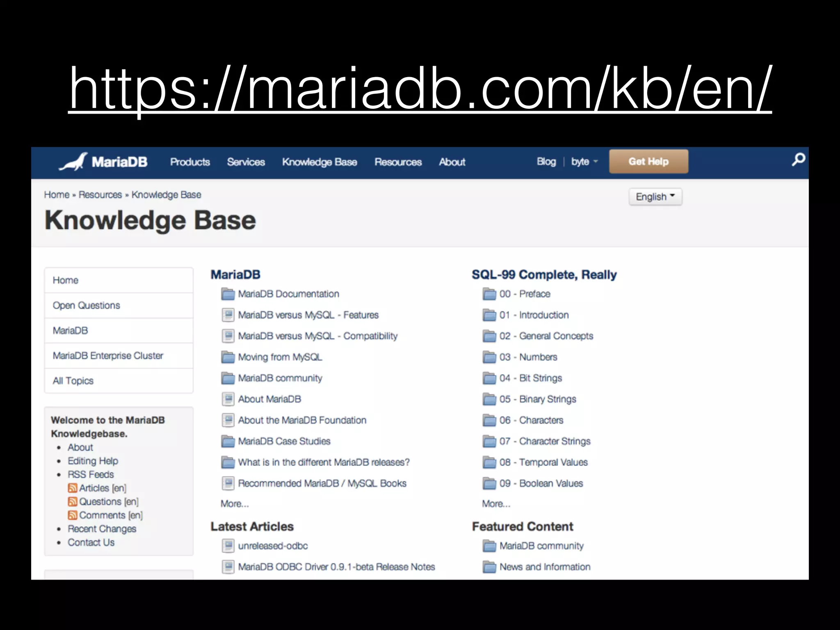Click RSS icon for Comments [en] feed
This screenshot has width=840, height=630.
pos(73,515)
